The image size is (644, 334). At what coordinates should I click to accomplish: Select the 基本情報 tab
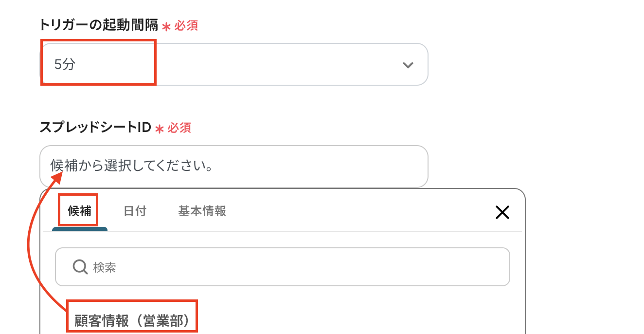pos(202,211)
